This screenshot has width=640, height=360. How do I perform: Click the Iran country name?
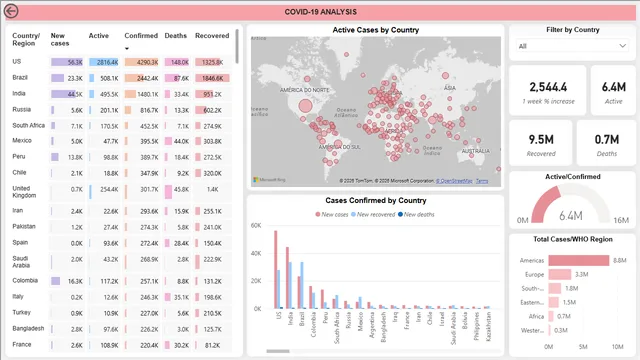(x=18, y=210)
